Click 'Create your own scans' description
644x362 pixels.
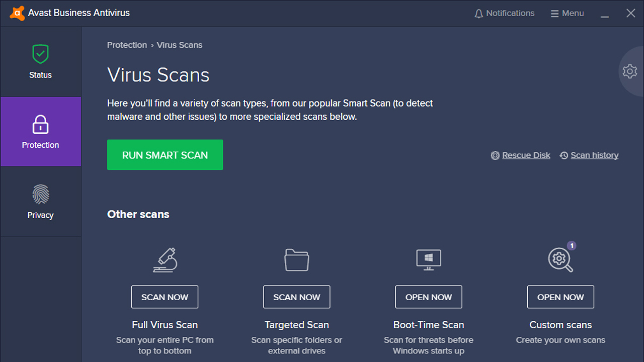click(560, 340)
